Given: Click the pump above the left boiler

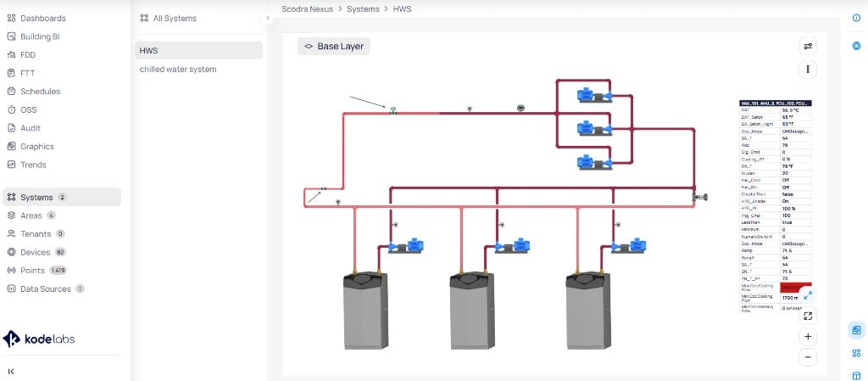Looking at the screenshot, I should (406, 245).
